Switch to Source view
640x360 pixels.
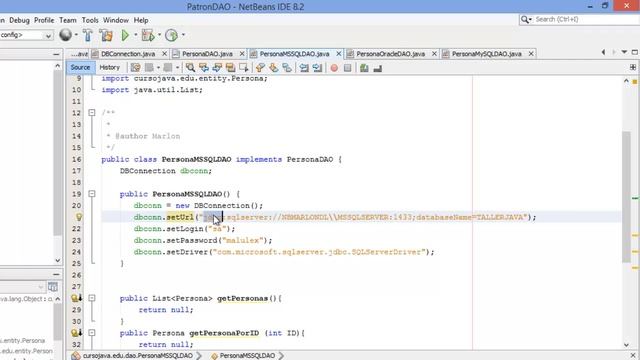click(x=80, y=67)
